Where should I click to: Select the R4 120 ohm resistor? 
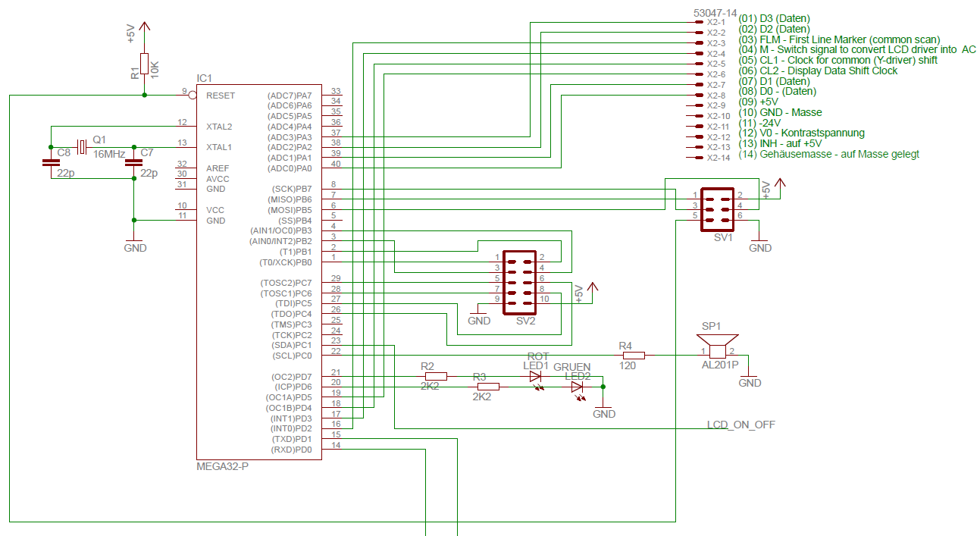point(632,355)
